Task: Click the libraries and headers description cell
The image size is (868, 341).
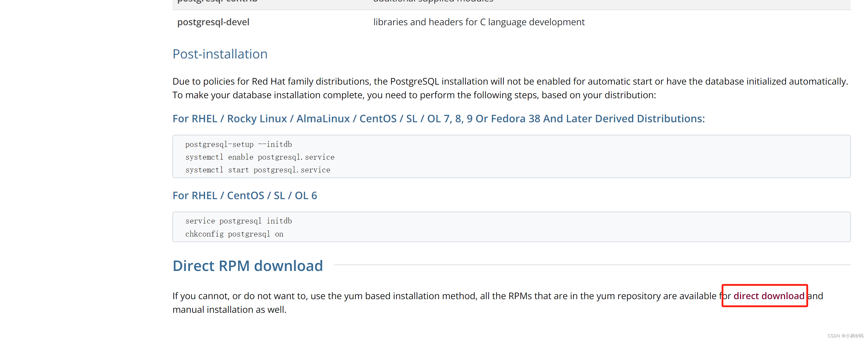Action: 479,22
